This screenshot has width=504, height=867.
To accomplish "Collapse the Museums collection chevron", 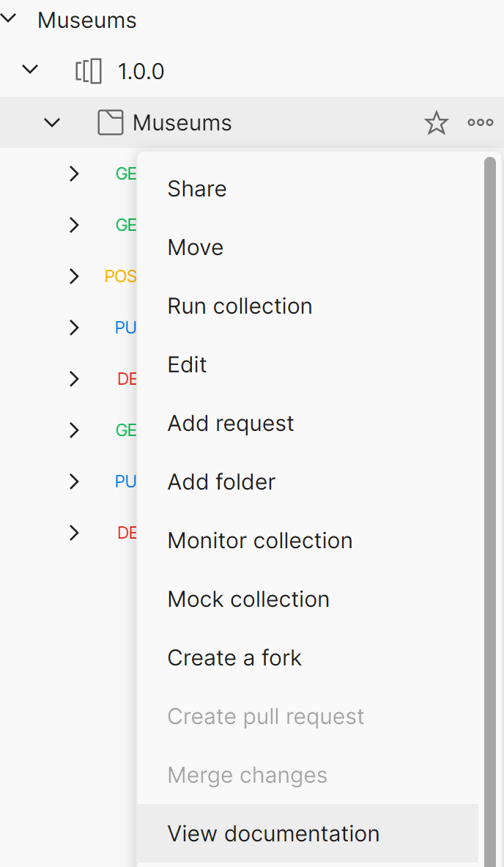I will click(x=52, y=122).
